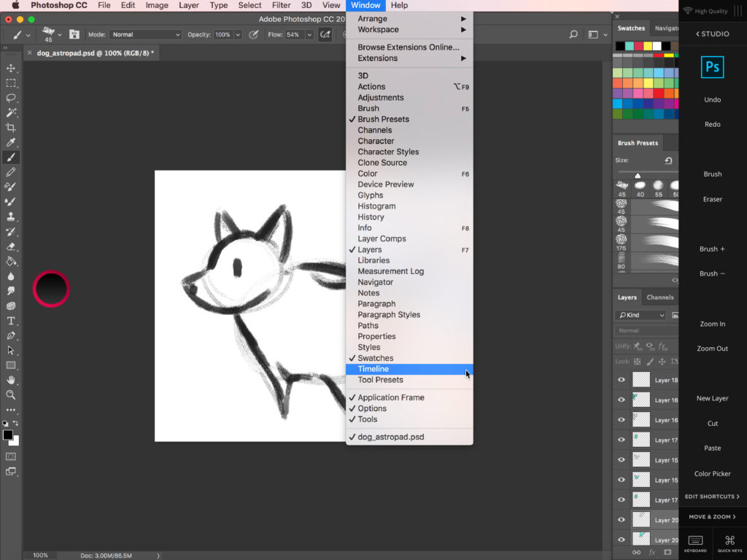Open the Image menu
This screenshot has height=560, width=747.
click(157, 5)
